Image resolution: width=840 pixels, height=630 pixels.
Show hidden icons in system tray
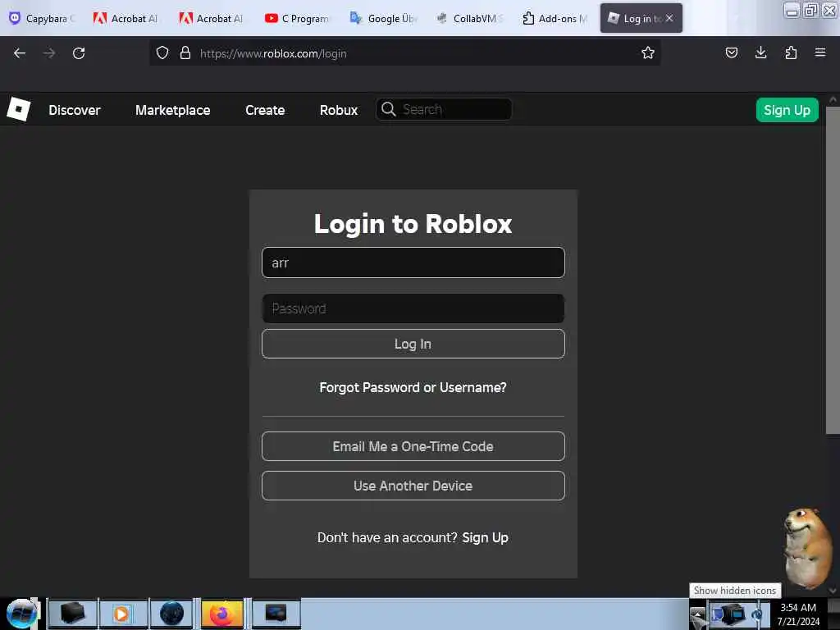click(x=697, y=614)
